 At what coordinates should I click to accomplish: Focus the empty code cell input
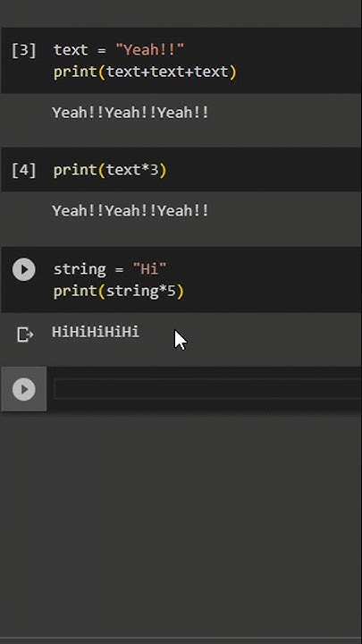207,389
